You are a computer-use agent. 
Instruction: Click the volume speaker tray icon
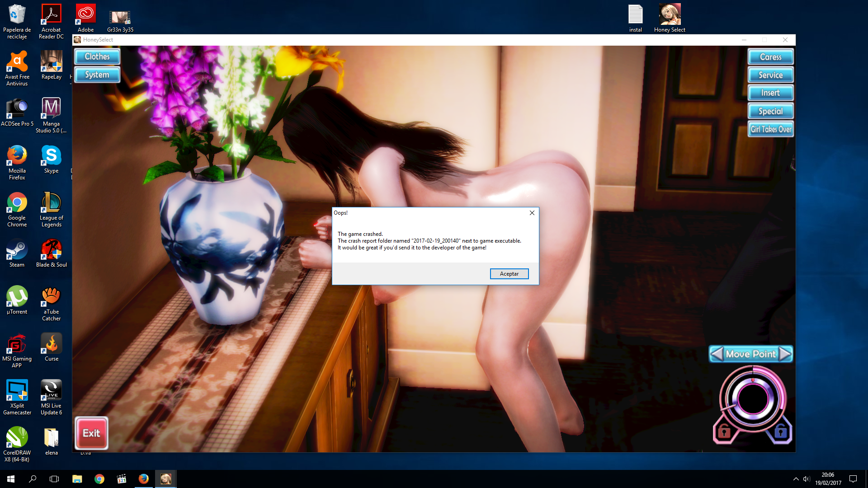click(x=807, y=479)
